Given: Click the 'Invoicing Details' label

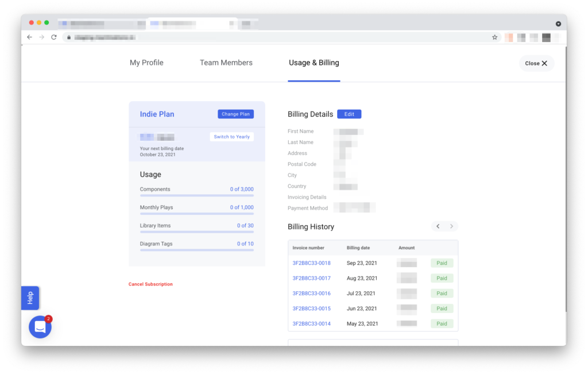Looking at the screenshot, I should (x=307, y=197).
